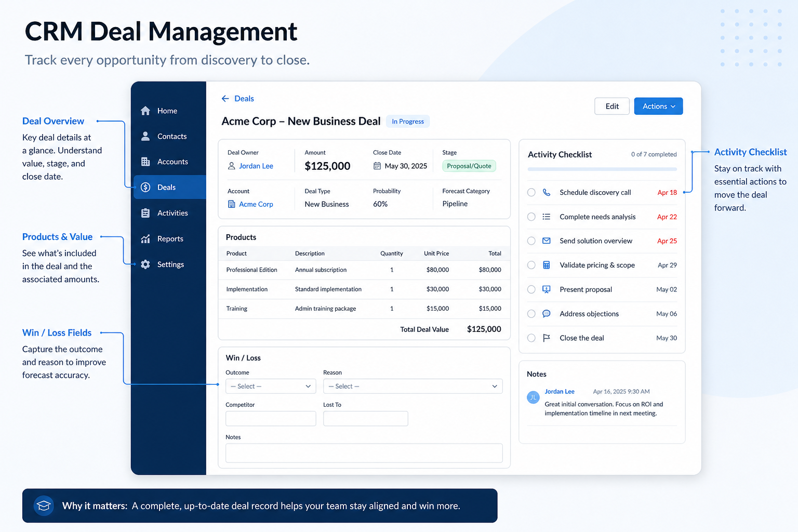This screenshot has width=798, height=532.
Task: Click the $30,000 unit price cell
Action: tap(437, 289)
